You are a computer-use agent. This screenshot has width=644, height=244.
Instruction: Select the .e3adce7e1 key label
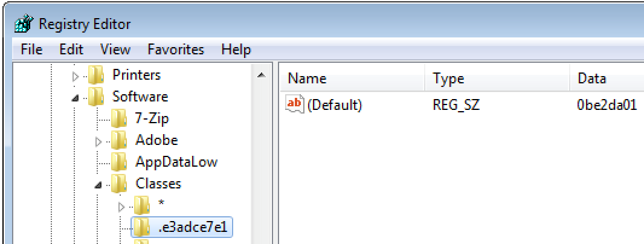(x=193, y=227)
